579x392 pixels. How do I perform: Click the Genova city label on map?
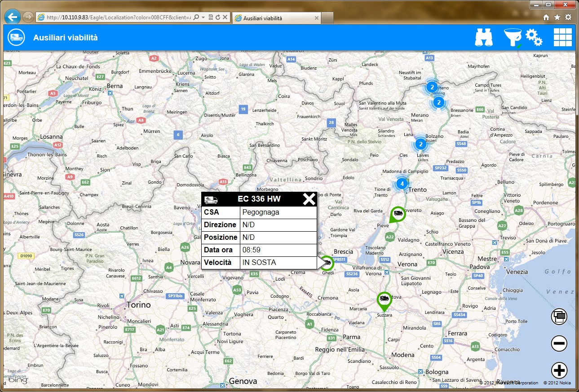pyautogui.click(x=243, y=381)
